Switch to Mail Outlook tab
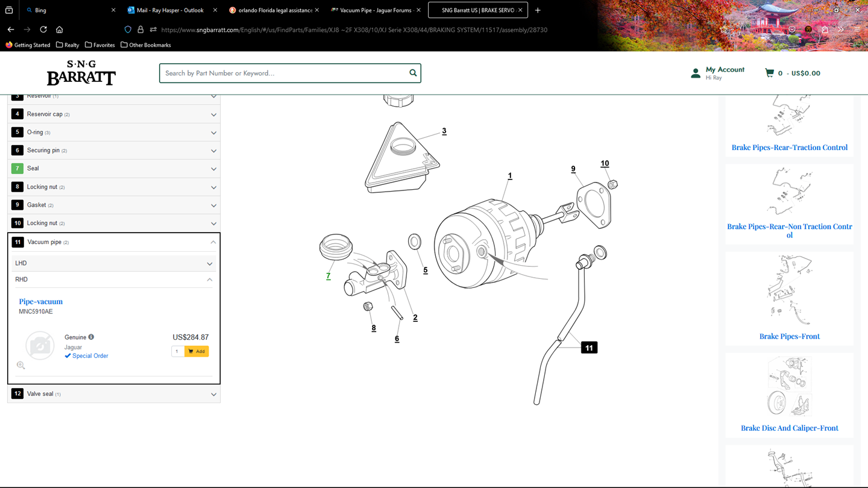Screen dimensions: 868x488 pos(170,10)
